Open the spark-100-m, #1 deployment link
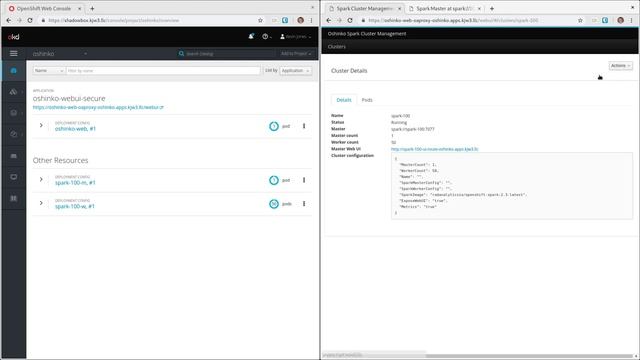 (x=75, y=182)
